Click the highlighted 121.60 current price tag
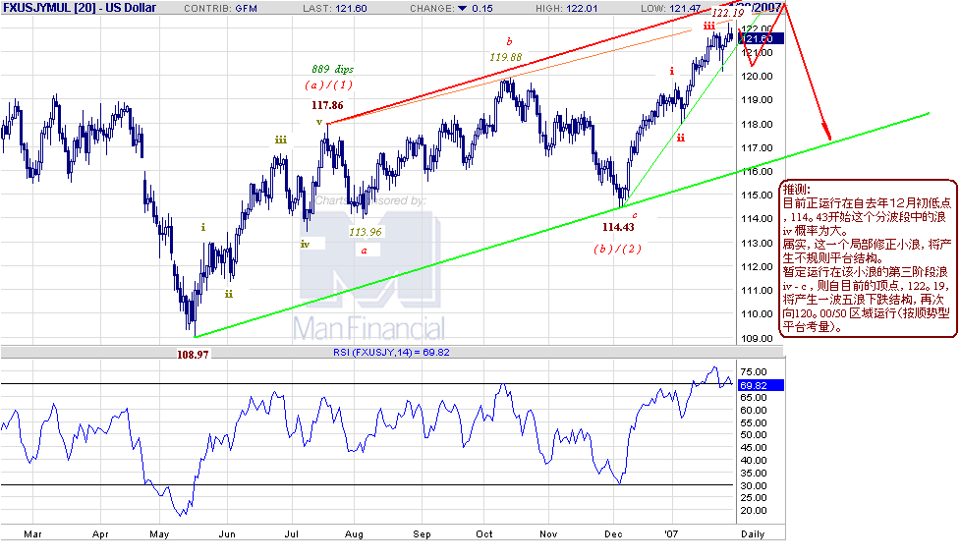Image resolution: width=960 pixels, height=560 pixels. pyautogui.click(x=761, y=39)
